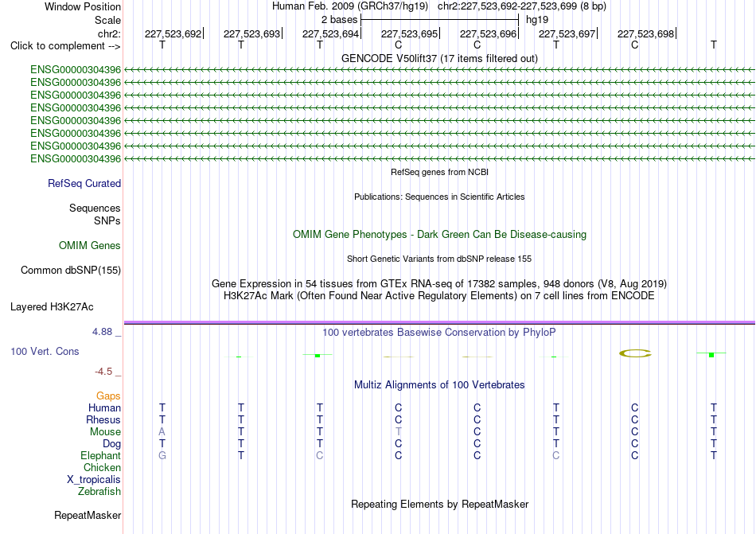Image resolution: width=756 pixels, height=534 pixels.
Task: Click the 'Sequences' side label
Action: point(95,208)
